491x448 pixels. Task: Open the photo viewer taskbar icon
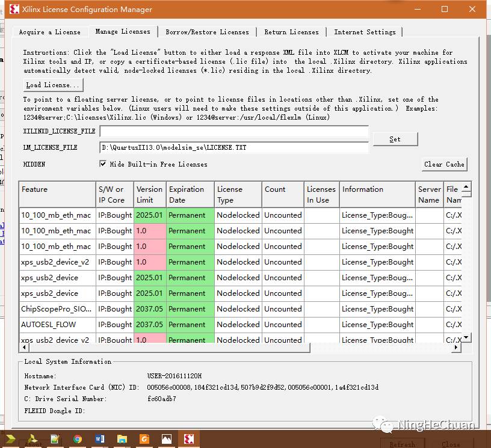167,439
